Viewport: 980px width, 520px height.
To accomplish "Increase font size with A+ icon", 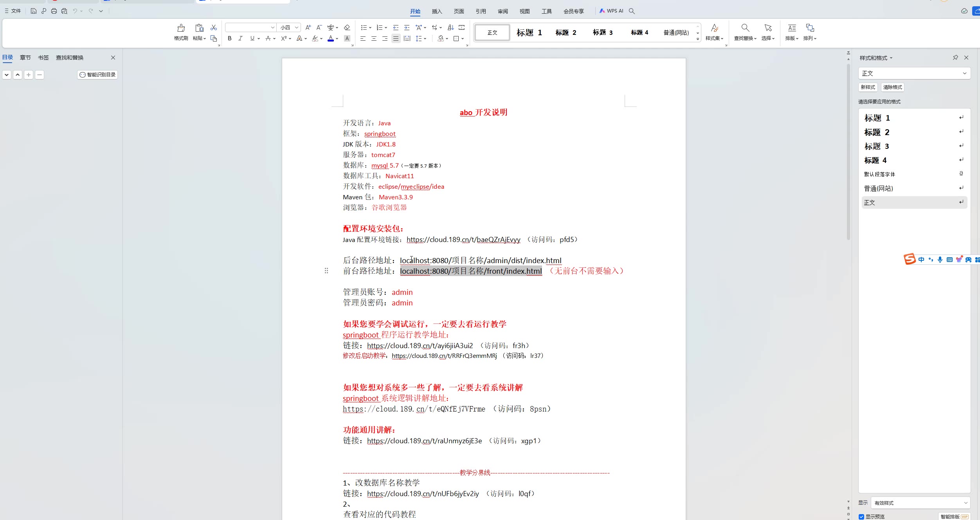I will (x=308, y=27).
